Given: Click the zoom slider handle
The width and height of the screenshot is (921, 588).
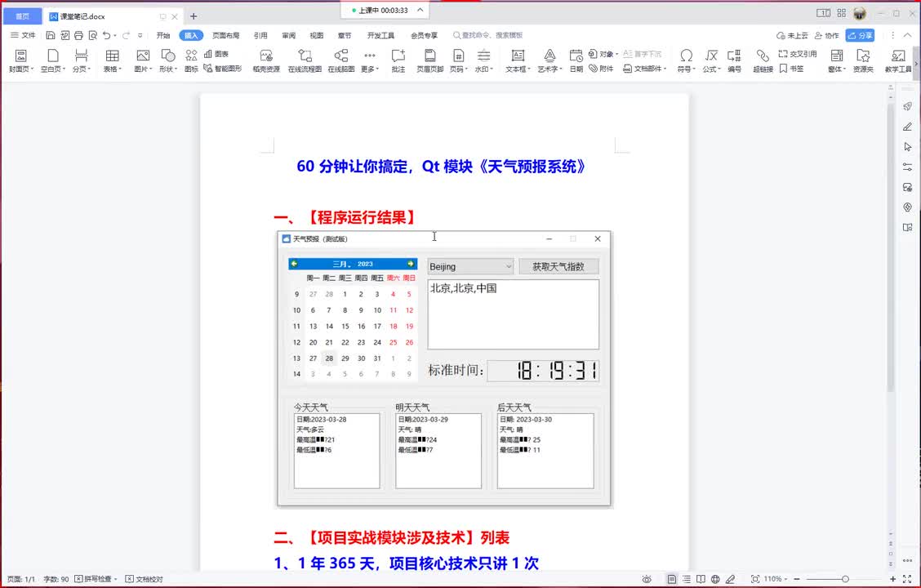Looking at the screenshot, I should (845, 579).
